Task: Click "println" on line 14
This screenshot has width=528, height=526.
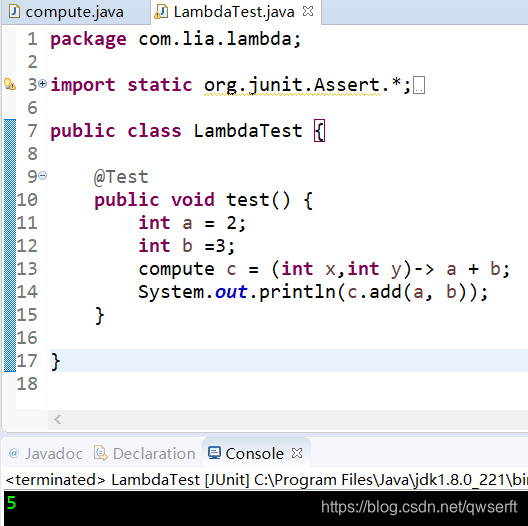Action: point(297,292)
